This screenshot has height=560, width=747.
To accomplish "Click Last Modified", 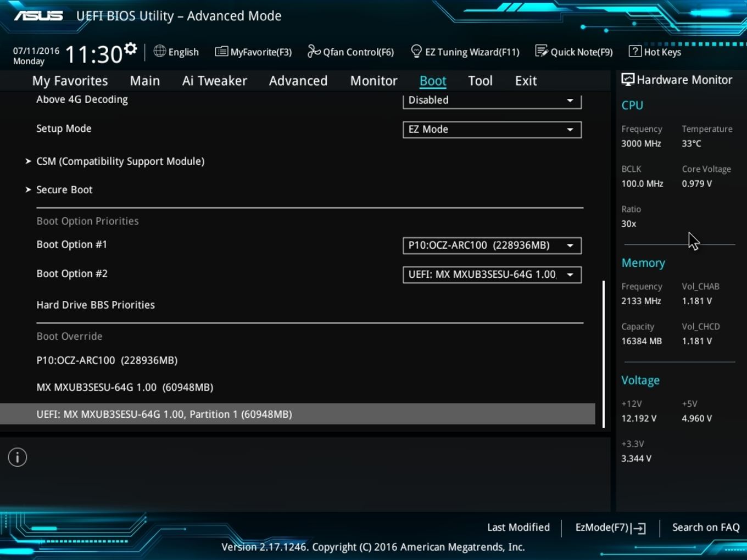I will 519,527.
